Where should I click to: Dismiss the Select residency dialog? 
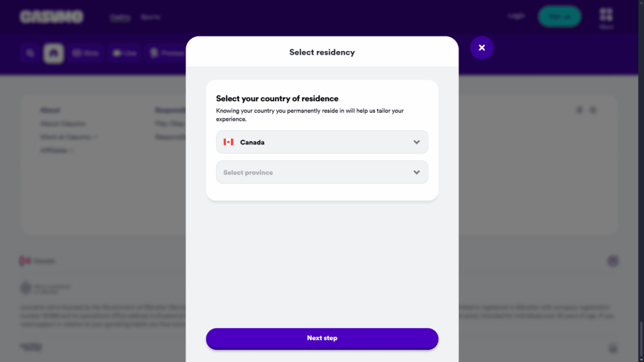(x=482, y=48)
